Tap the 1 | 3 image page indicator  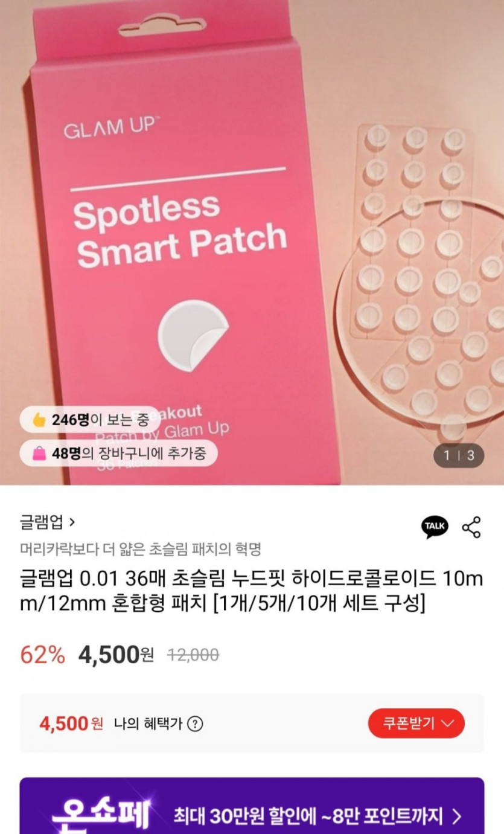459,455
